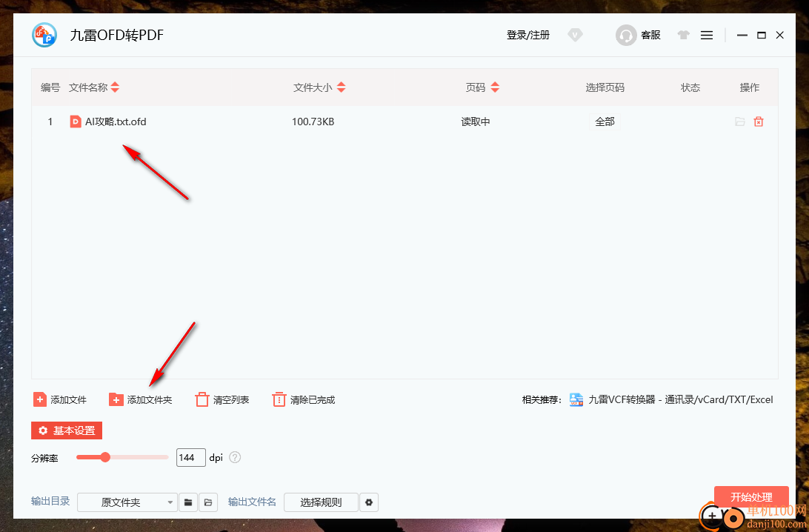Click the 编号 column header
This screenshot has height=532, width=809.
tap(50, 87)
